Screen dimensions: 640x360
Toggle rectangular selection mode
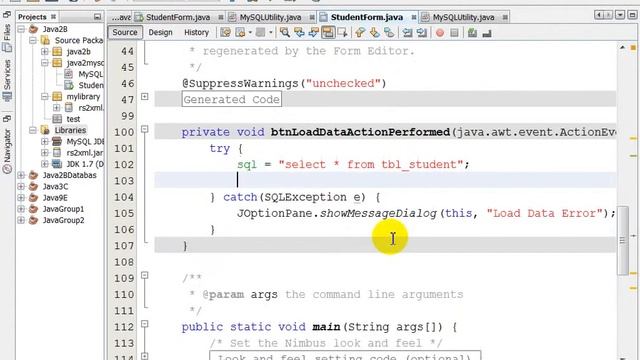pyautogui.click(x=342, y=33)
